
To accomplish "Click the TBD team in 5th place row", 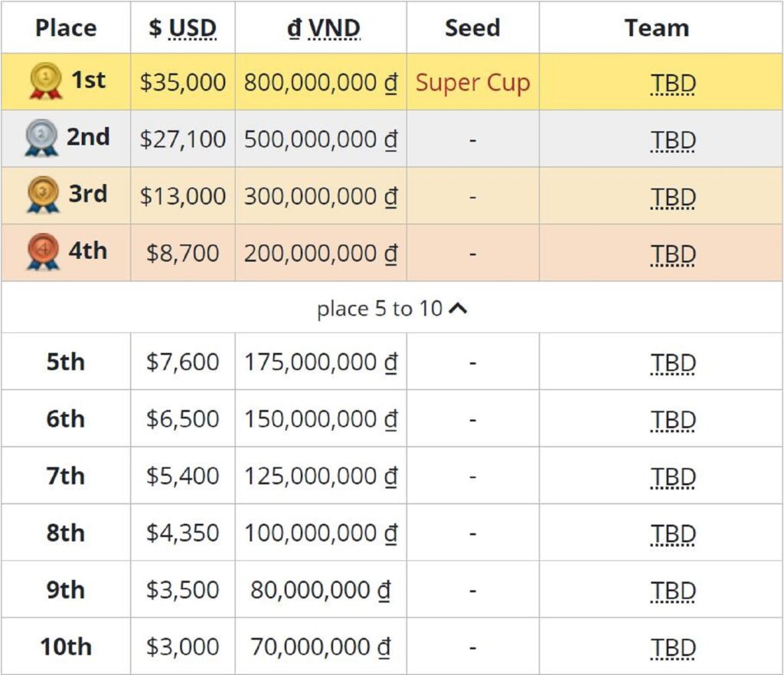I will (x=673, y=363).
